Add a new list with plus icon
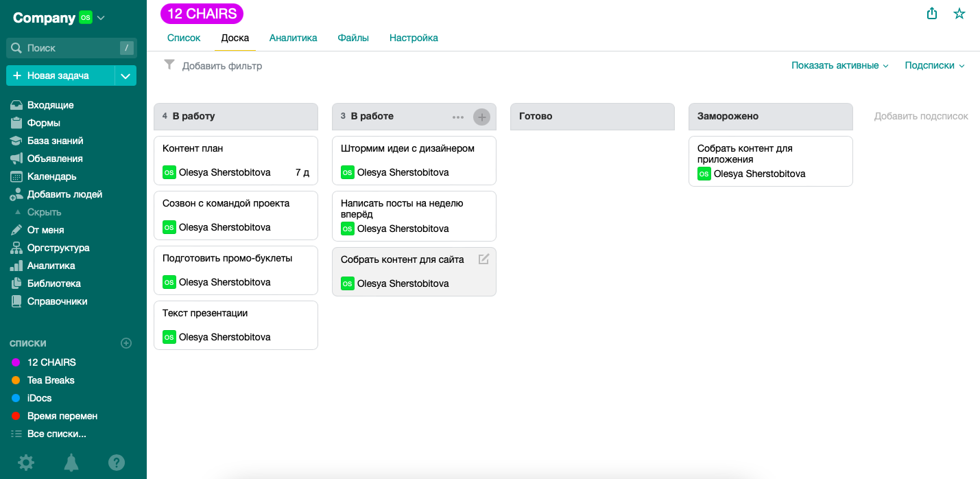The width and height of the screenshot is (980, 479). point(126,343)
